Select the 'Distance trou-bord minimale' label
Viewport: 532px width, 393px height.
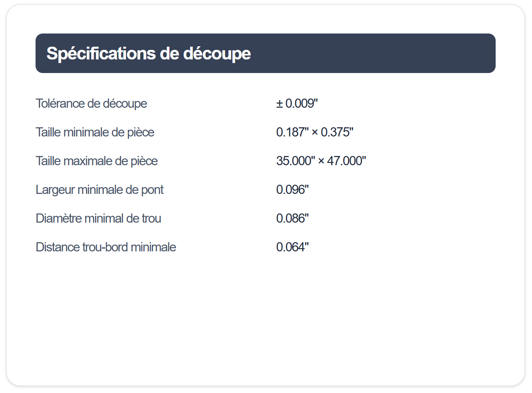click(106, 247)
